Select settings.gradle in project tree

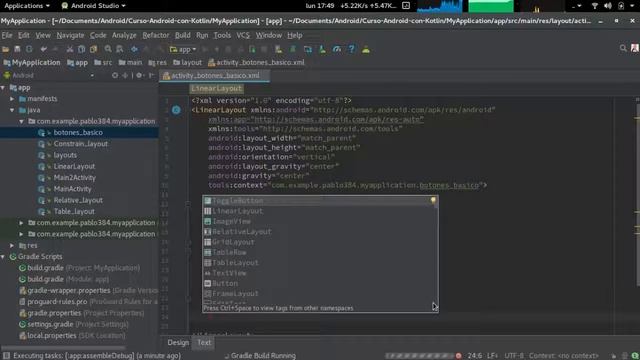pos(50,324)
